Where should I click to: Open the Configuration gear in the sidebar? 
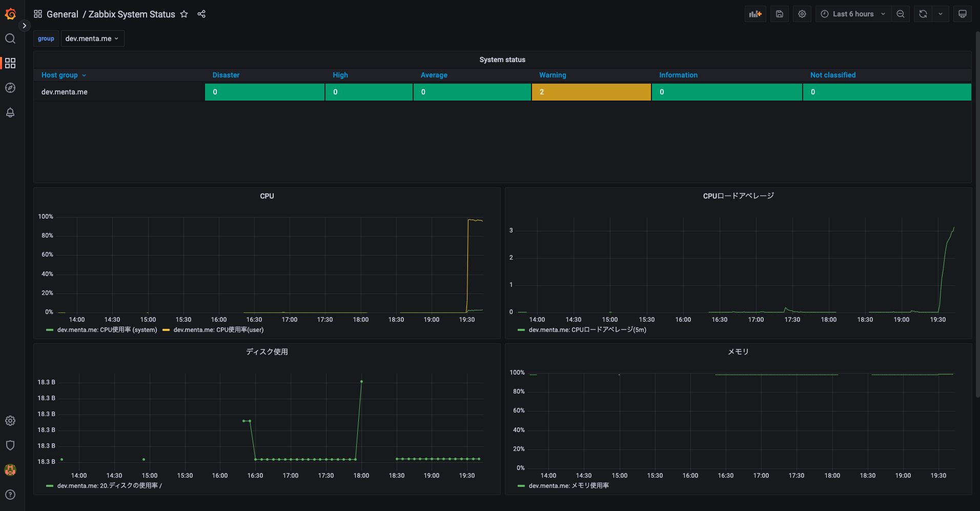pyautogui.click(x=10, y=421)
